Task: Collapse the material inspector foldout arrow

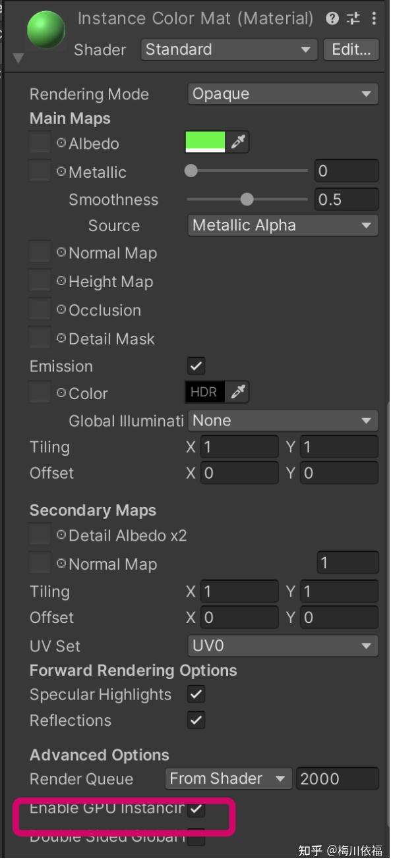Action: click(18, 57)
